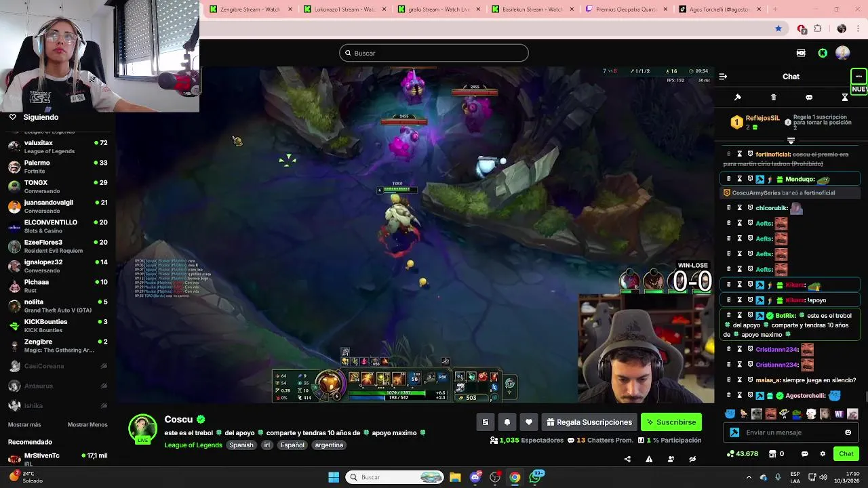The height and width of the screenshot is (488, 868).
Task: Click the user chat icon under the stream
Action: [671, 459]
